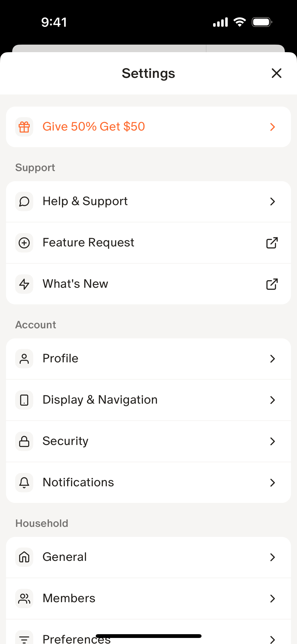This screenshot has height=644, width=297.
Task: Tap the plus-circle Feature Request icon
Action: tap(24, 243)
